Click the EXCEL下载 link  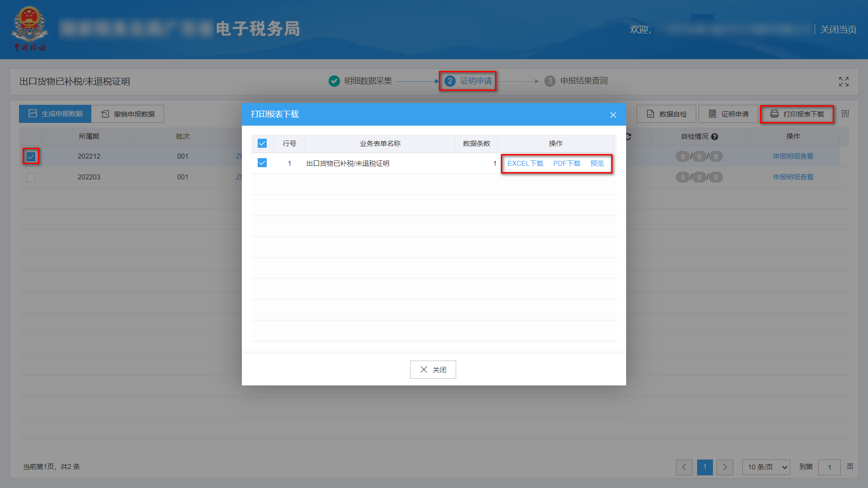525,163
